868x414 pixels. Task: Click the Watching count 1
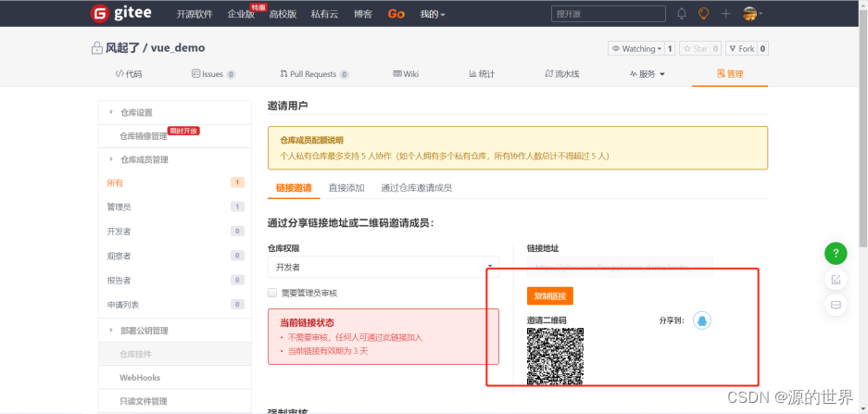point(669,49)
